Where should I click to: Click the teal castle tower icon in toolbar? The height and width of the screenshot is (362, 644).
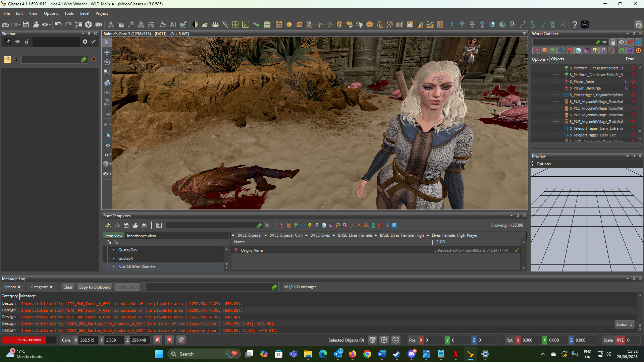[553, 24]
